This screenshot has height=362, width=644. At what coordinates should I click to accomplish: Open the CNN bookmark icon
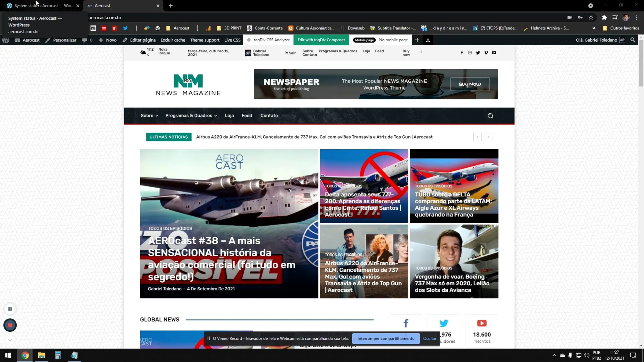[x=104, y=28]
